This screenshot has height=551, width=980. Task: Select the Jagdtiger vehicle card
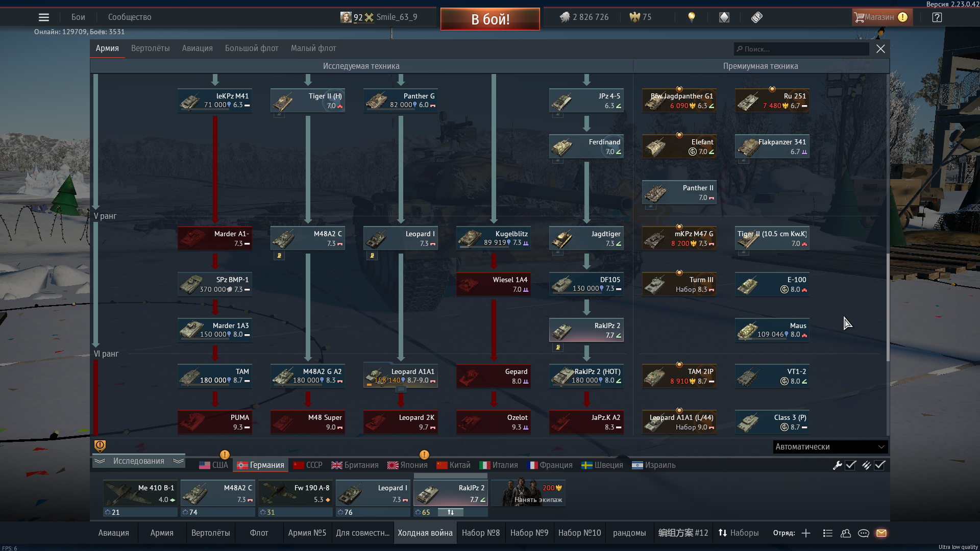click(x=586, y=238)
